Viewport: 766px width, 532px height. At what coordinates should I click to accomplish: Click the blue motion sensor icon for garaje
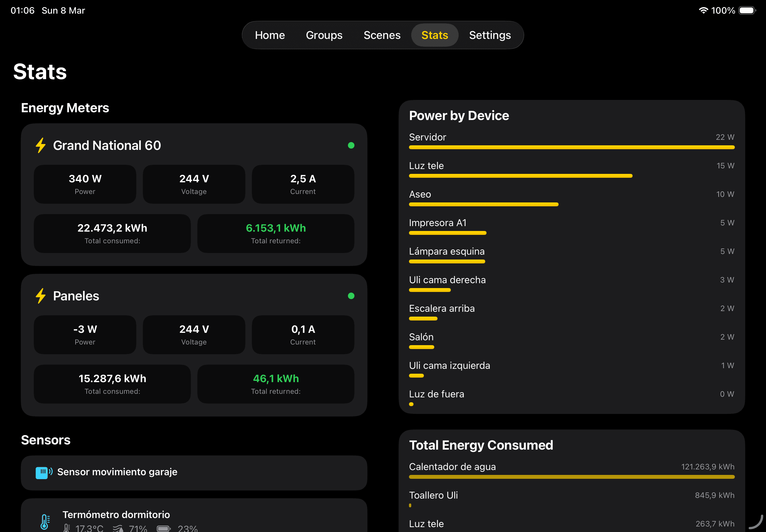coord(44,472)
